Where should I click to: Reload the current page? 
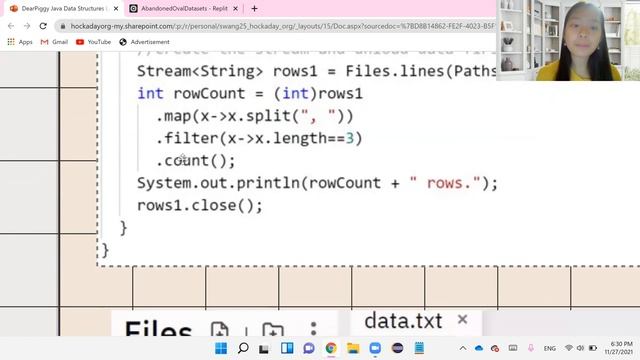click(43, 26)
